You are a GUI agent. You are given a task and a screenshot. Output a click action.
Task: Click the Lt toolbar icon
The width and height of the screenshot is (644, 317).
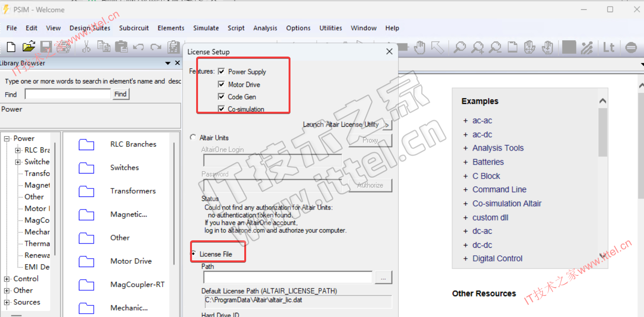609,47
